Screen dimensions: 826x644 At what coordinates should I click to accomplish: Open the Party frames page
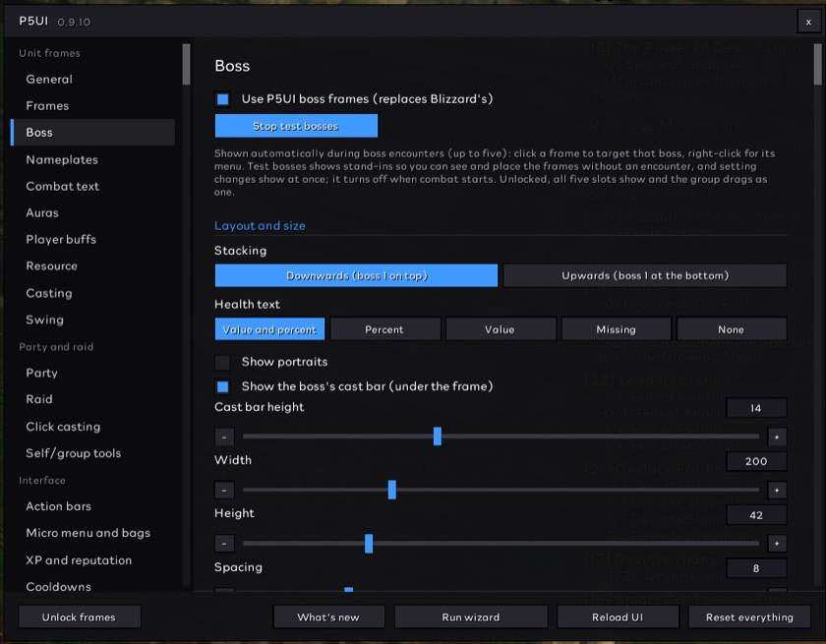pos(92,373)
